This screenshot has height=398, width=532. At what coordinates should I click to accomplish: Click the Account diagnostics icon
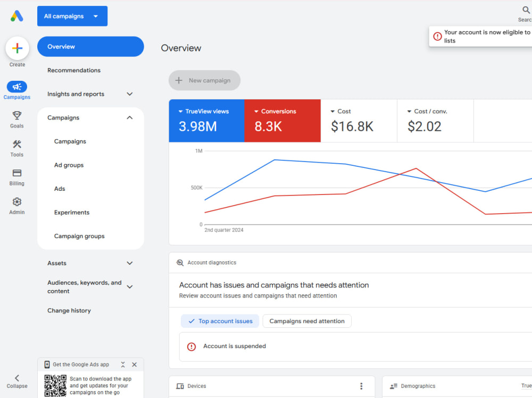[x=180, y=262]
